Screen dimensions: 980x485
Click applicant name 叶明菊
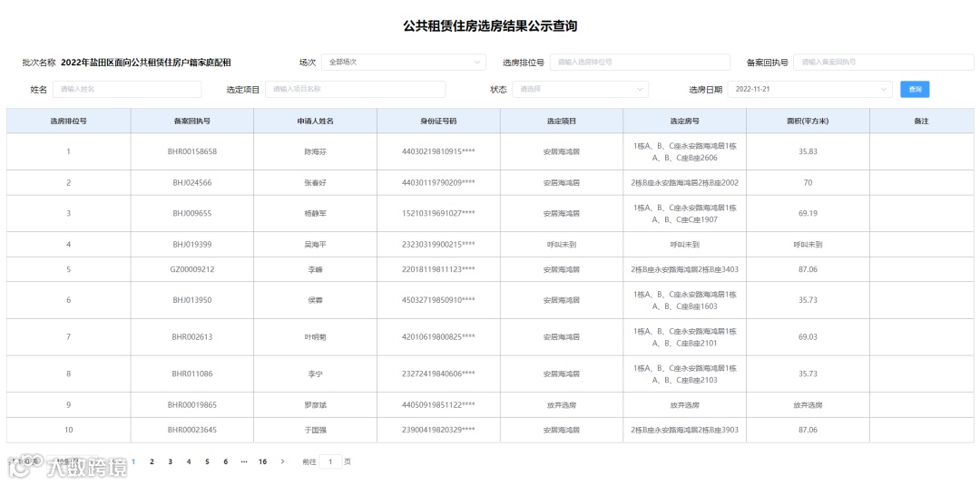(315, 337)
